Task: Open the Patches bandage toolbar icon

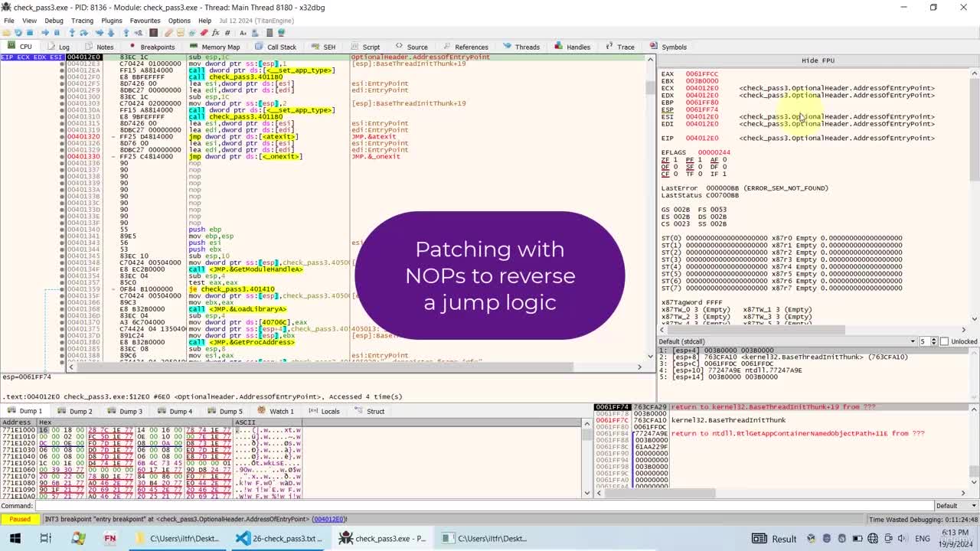Action: [x=168, y=33]
